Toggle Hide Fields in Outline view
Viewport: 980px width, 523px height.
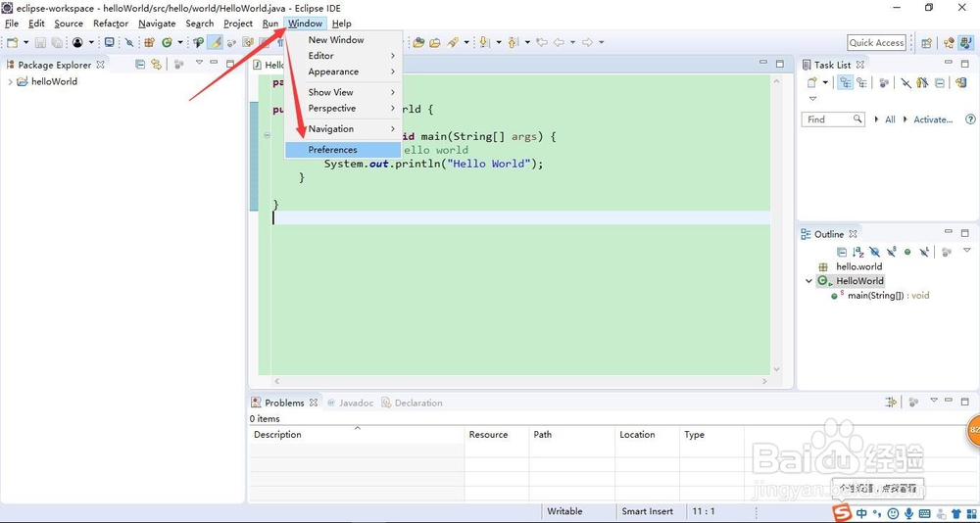click(x=875, y=252)
